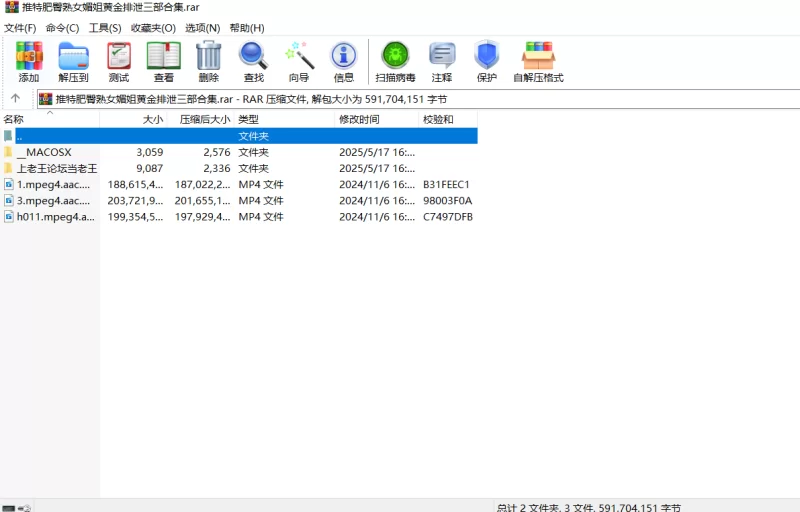The height and width of the screenshot is (512, 800).
Task: Click the 上老王论坛当老王 folder icon
Action: pyautogui.click(x=8, y=168)
